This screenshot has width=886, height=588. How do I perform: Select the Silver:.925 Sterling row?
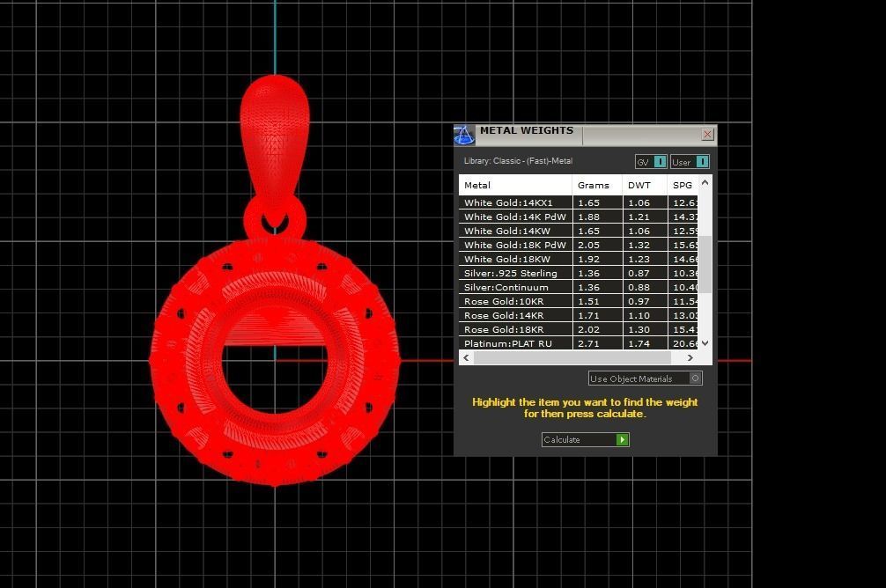(579, 273)
